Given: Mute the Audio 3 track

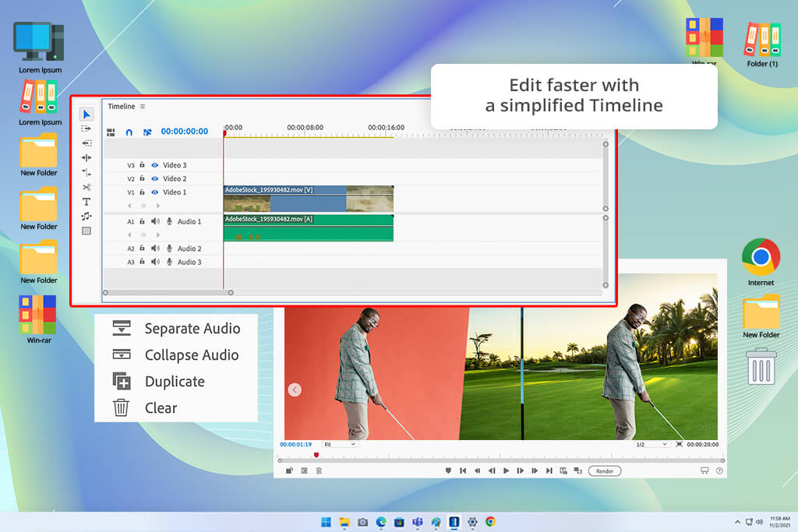Looking at the screenshot, I should [x=155, y=262].
